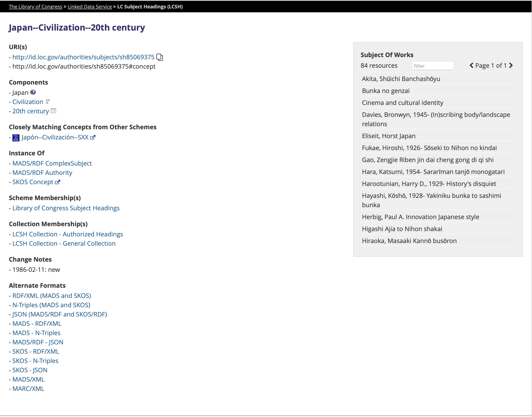532x417 pixels.
Task: Click the BNE logo icon
Action: pos(16,138)
